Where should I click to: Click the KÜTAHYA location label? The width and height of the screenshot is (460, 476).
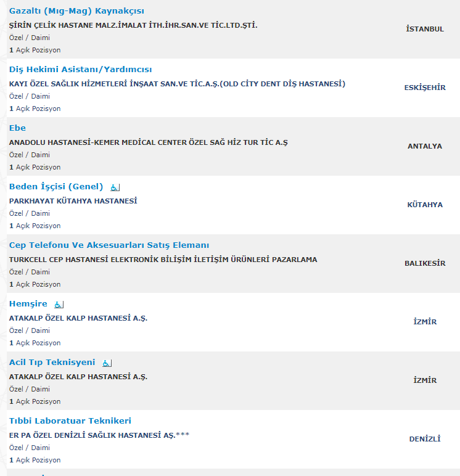425,205
